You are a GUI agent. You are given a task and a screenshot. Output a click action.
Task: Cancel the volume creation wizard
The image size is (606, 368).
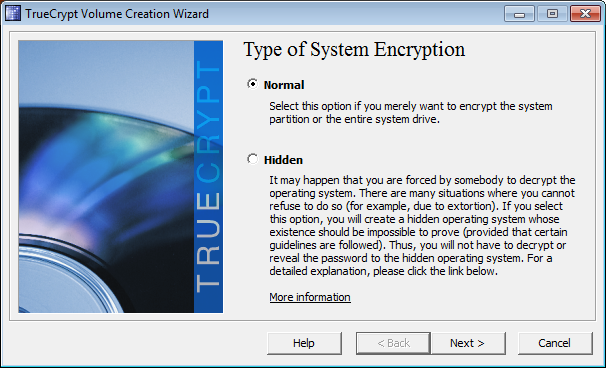[x=555, y=343]
